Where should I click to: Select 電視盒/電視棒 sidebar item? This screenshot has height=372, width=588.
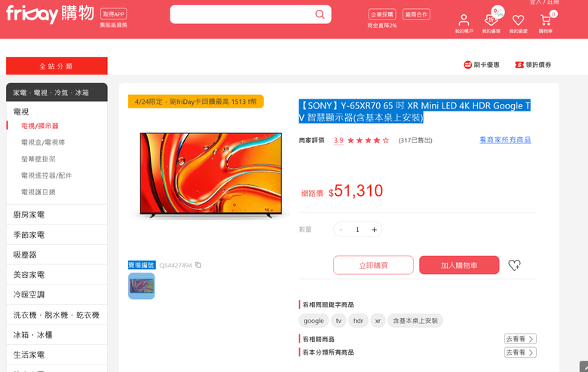coord(43,142)
